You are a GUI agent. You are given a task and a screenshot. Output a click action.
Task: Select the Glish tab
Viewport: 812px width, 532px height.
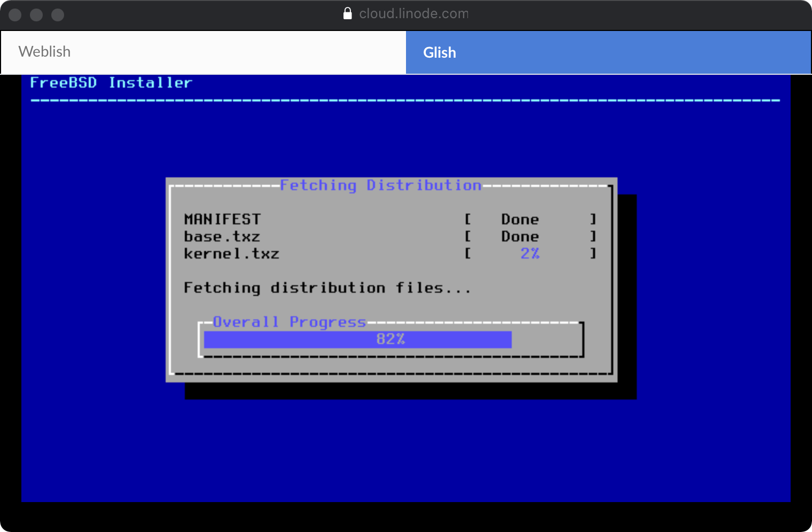(x=608, y=52)
